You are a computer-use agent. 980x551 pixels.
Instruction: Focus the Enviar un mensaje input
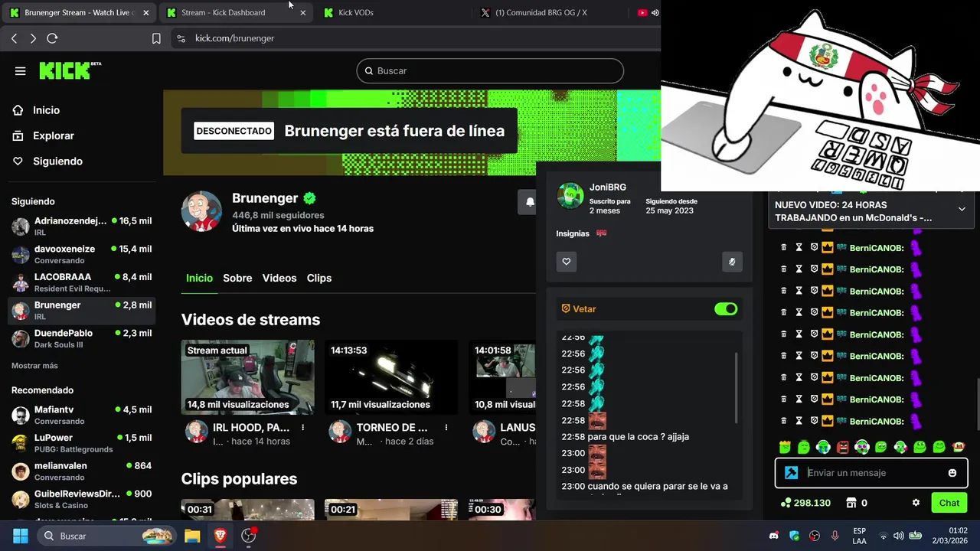click(x=873, y=473)
